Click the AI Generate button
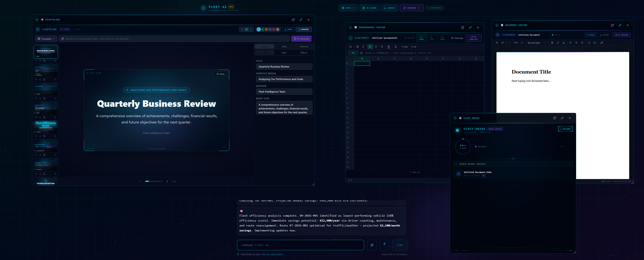Viewport: 644px width, 260px height. [301, 39]
